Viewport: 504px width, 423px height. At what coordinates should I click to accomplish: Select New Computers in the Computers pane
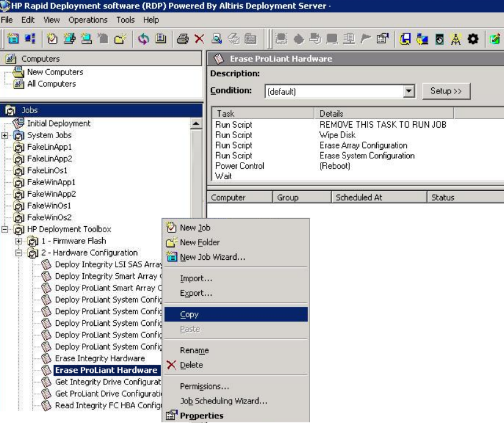(x=54, y=72)
